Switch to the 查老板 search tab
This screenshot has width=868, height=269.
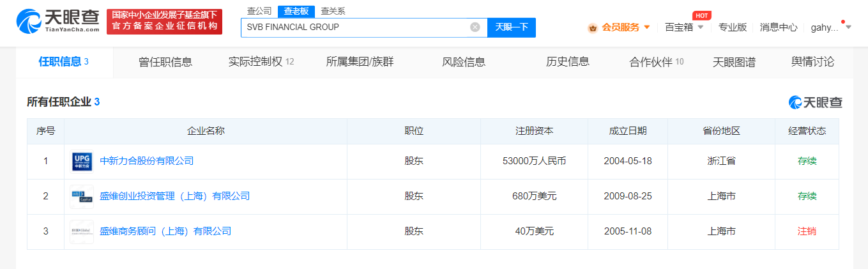coord(296,11)
